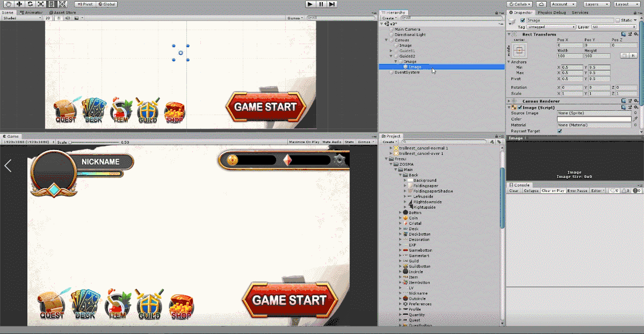Click the Clear button in Console
Image resolution: width=644 pixels, height=334 pixels.
pyautogui.click(x=514, y=191)
